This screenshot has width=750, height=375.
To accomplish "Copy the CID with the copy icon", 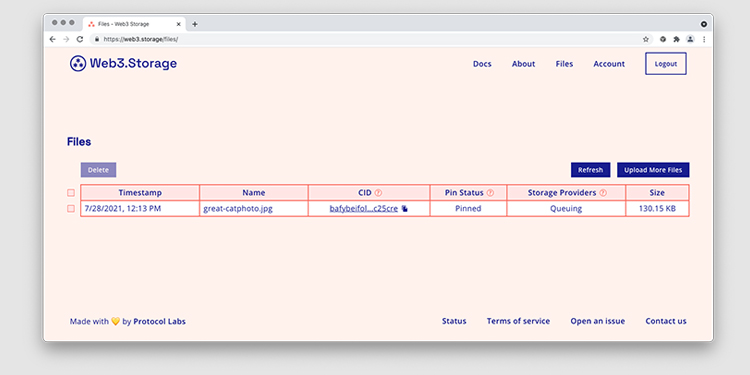I will (405, 209).
